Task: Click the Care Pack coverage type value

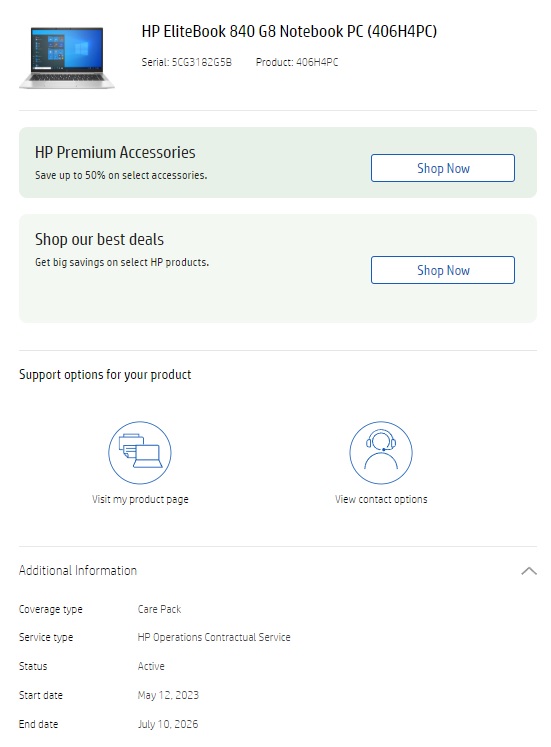Action: click(160, 609)
